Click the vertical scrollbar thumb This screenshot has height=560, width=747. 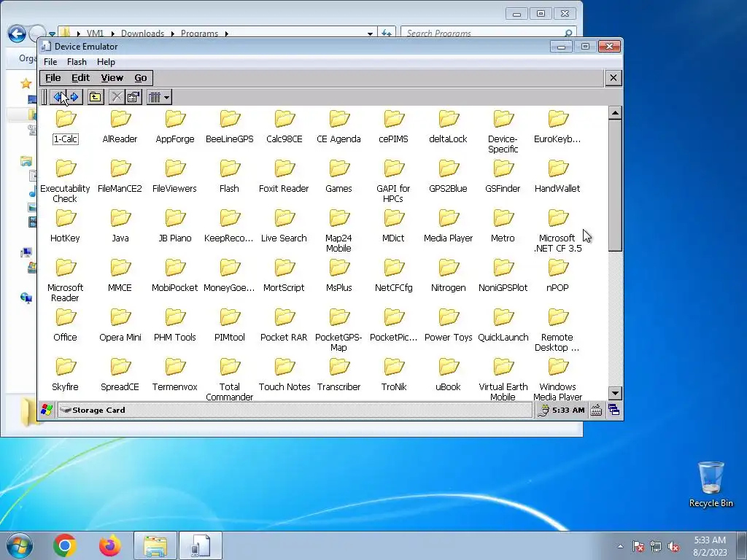[615, 185]
